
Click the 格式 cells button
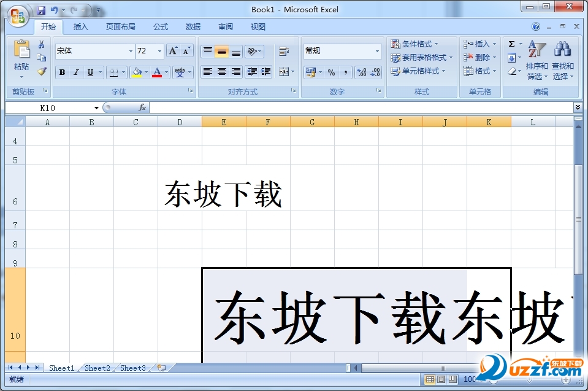point(479,71)
